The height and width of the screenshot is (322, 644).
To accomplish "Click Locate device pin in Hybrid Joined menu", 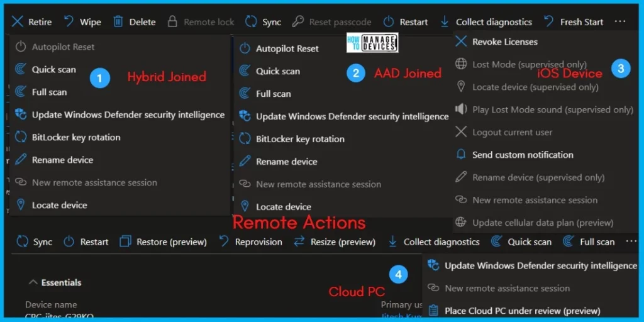I will (21, 205).
